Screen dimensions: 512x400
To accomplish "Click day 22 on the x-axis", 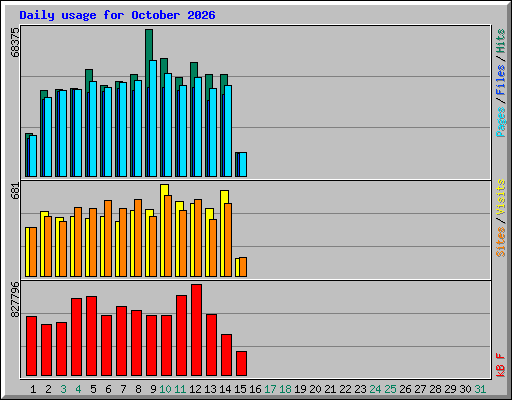I will [345, 389].
